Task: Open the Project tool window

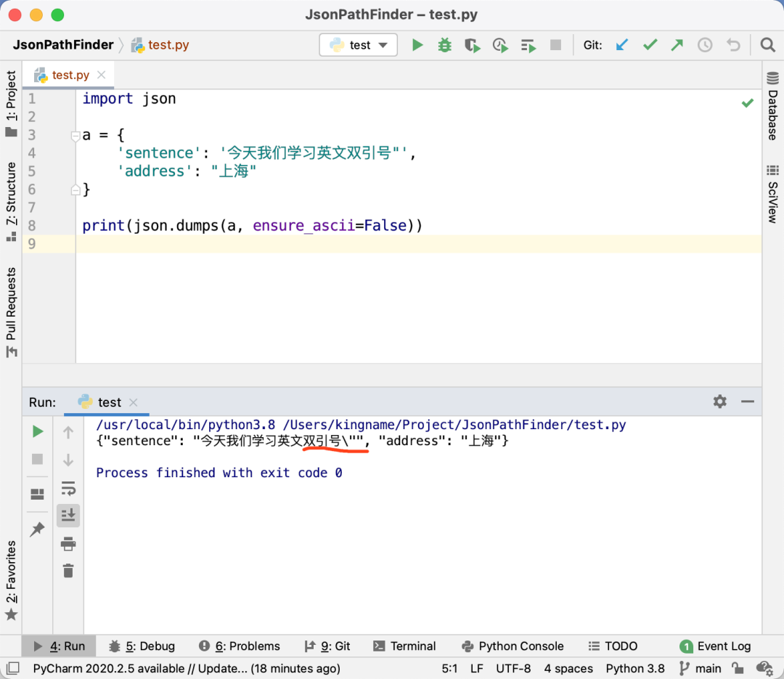Action: point(11,103)
